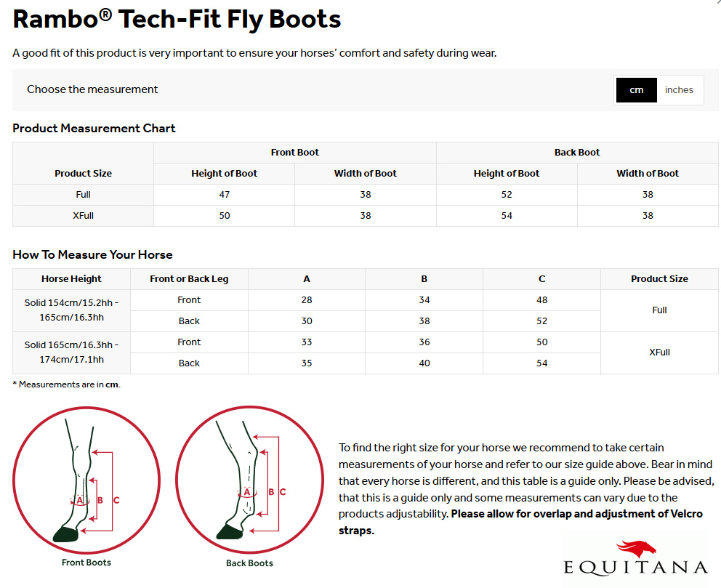721x588 pixels.
Task: Click label B in Front Boots diagram
Action: click(x=100, y=500)
